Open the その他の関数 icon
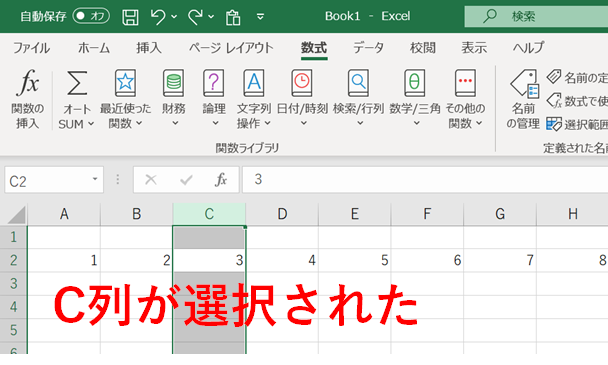 pyautogui.click(x=465, y=83)
